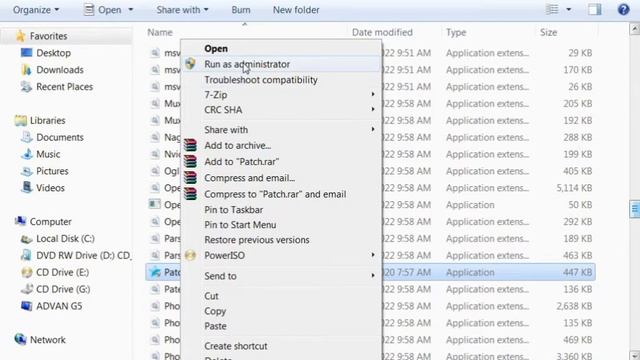The width and height of the screenshot is (640, 360).
Task: Select the 2,638 KB file row
Action: click(x=370, y=306)
